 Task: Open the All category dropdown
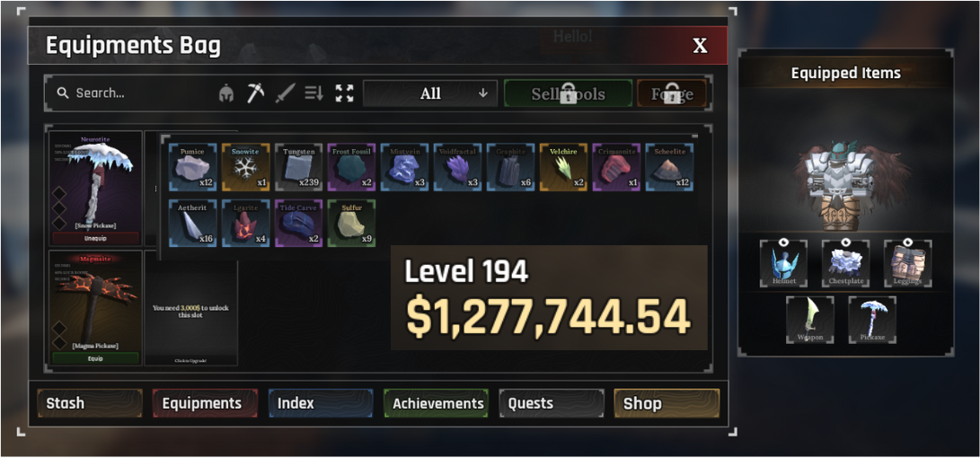[x=430, y=93]
